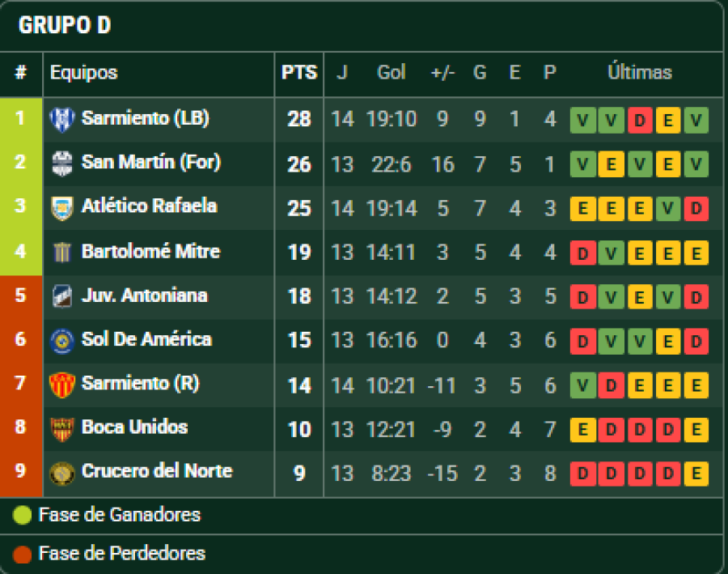Viewport: 728px width, 574px height.
Task: Click the Sol De América team crest
Action: pos(61,340)
